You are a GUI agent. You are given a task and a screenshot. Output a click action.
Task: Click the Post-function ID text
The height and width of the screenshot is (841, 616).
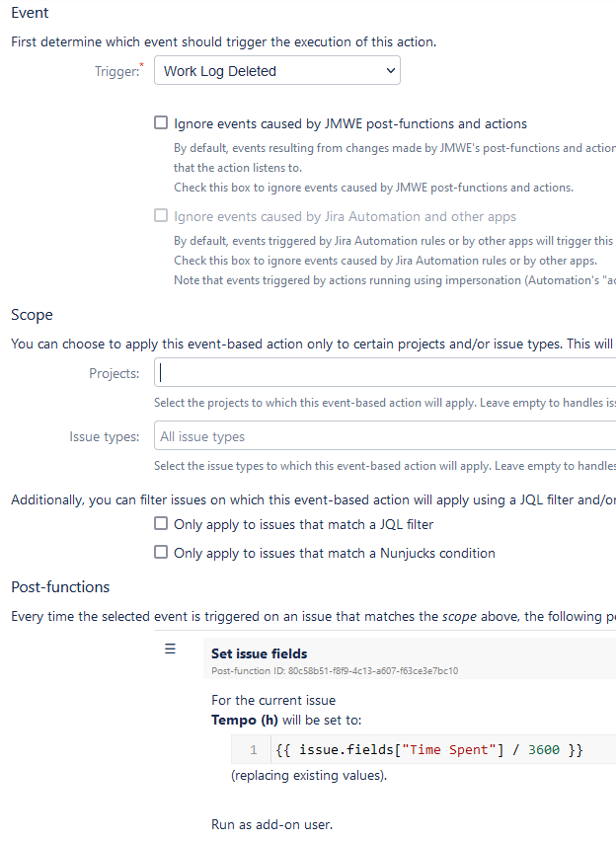click(335, 671)
